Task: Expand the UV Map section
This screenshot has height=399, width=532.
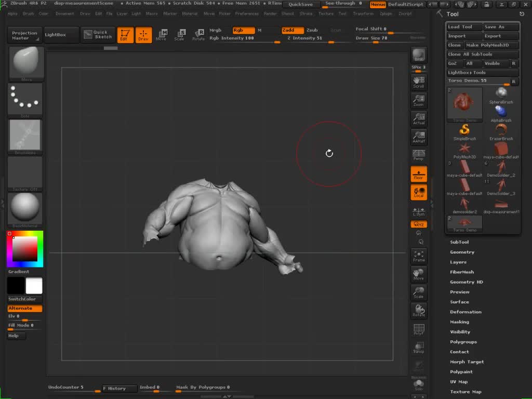Action: click(459, 382)
